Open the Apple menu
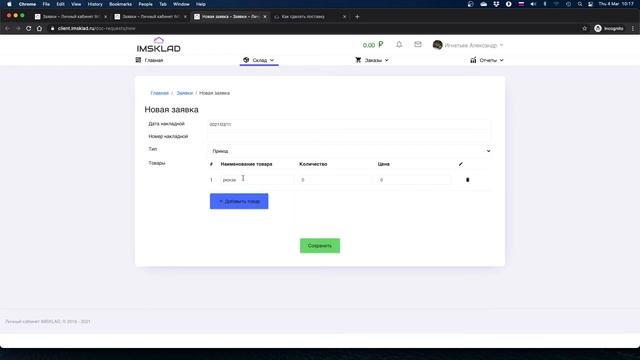The width and height of the screenshot is (640, 360). [x=9, y=4]
